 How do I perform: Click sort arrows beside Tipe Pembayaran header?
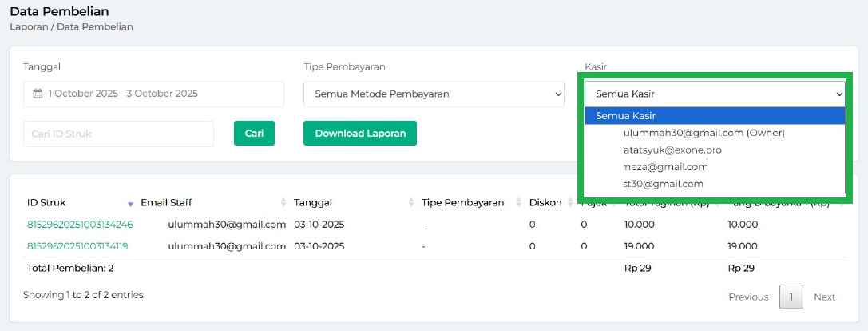click(518, 203)
